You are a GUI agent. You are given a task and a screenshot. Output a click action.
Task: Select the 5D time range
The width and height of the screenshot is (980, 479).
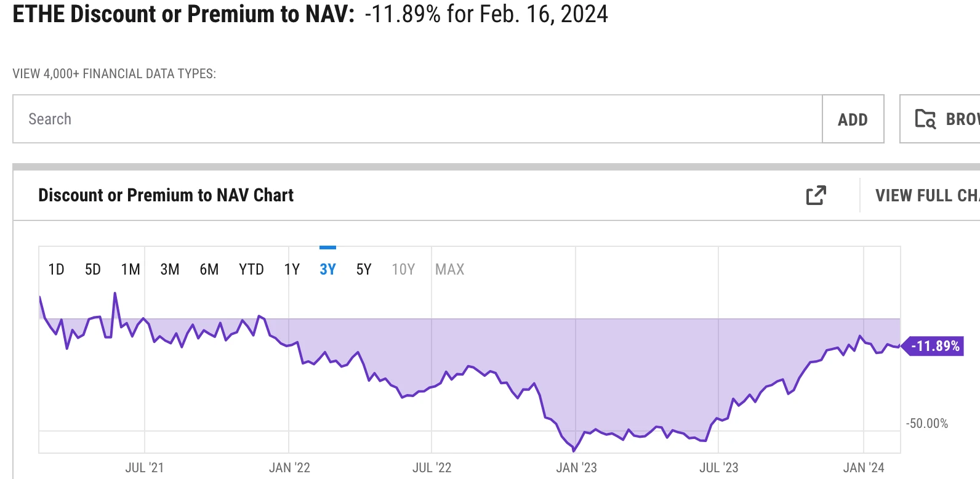93,270
